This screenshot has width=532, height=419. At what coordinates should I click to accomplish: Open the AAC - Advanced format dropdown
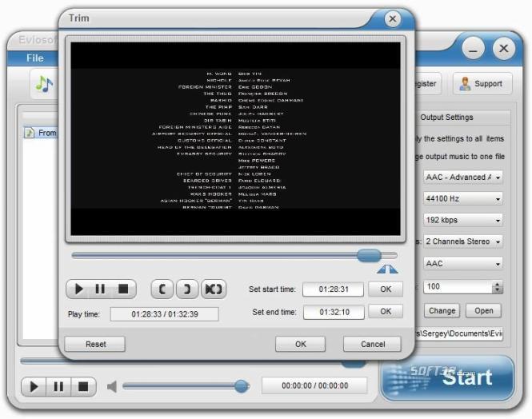(x=462, y=178)
